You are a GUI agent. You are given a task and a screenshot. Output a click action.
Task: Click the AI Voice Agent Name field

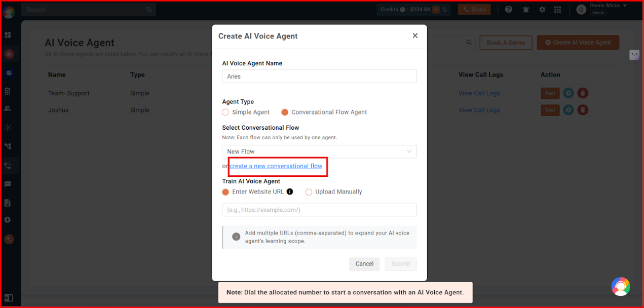point(319,76)
